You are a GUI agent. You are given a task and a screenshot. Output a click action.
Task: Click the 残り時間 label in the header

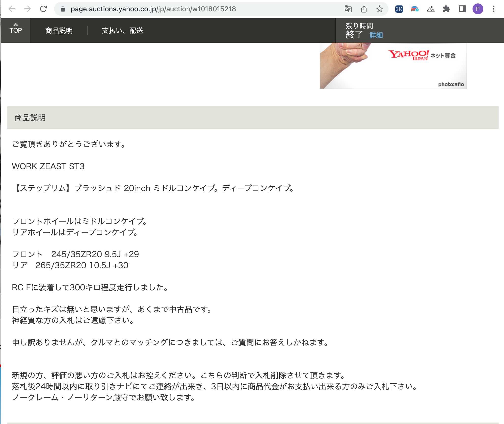pyautogui.click(x=359, y=26)
